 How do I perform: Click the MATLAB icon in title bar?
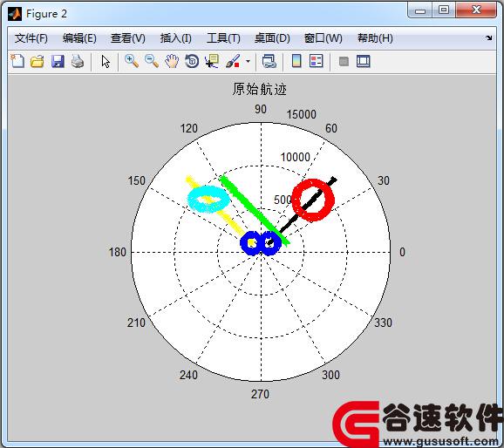(x=15, y=14)
